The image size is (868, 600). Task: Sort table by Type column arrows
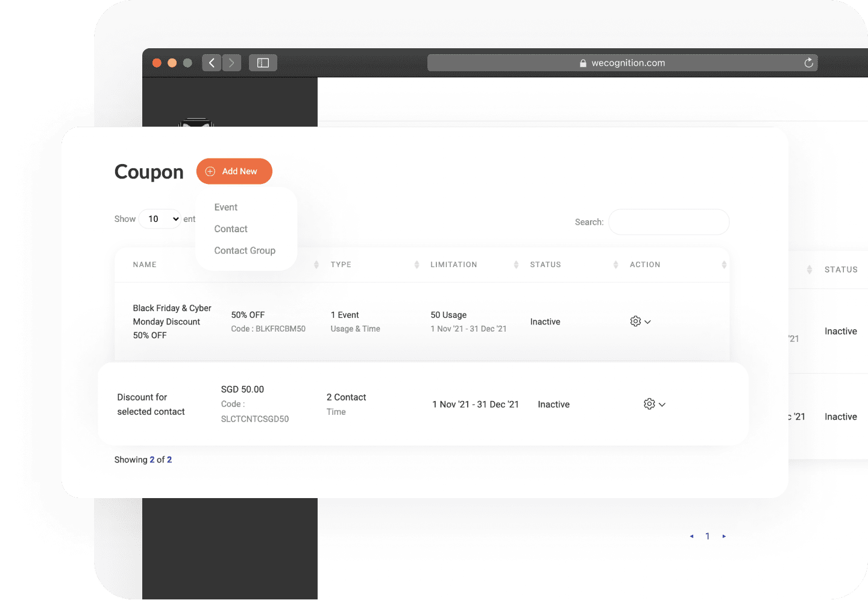point(417,265)
